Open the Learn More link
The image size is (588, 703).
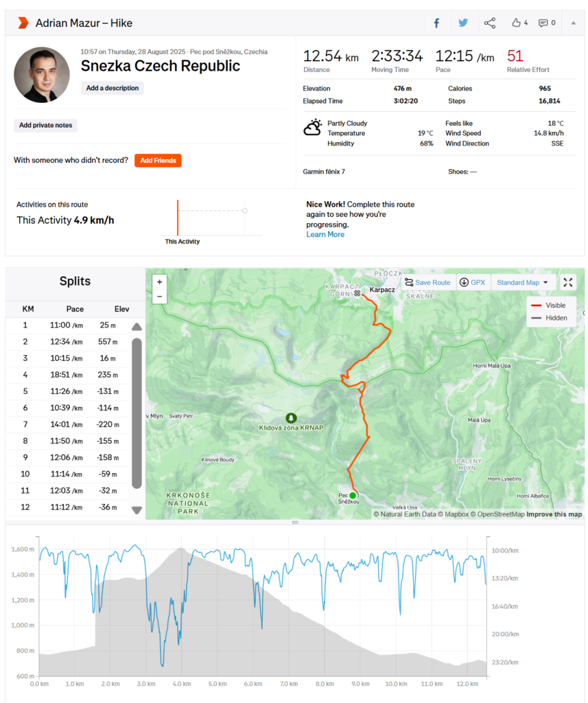click(x=325, y=235)
